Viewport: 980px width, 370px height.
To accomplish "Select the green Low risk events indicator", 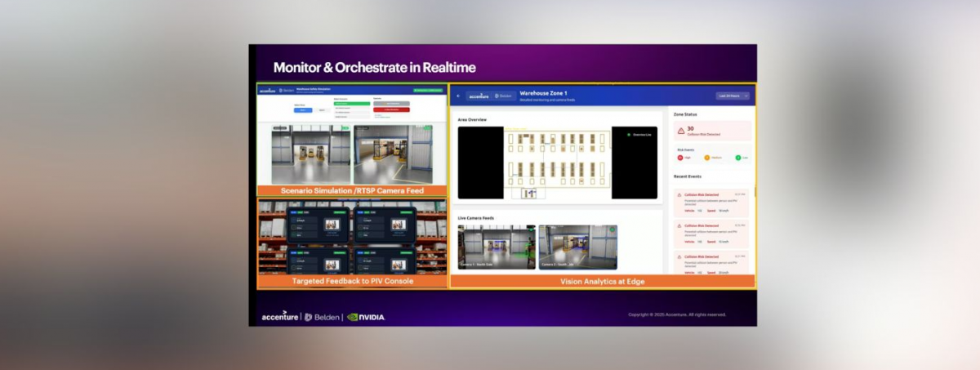I will (x=737, y=158).
